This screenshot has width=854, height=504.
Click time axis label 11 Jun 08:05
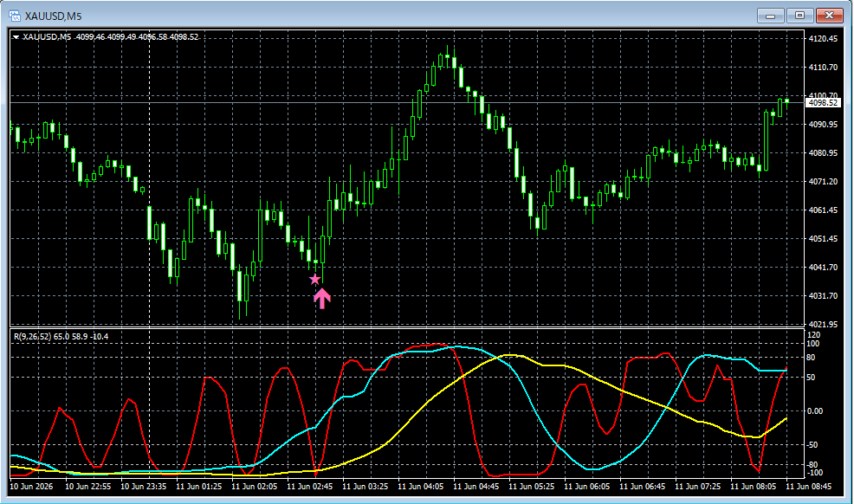[754, 486]
